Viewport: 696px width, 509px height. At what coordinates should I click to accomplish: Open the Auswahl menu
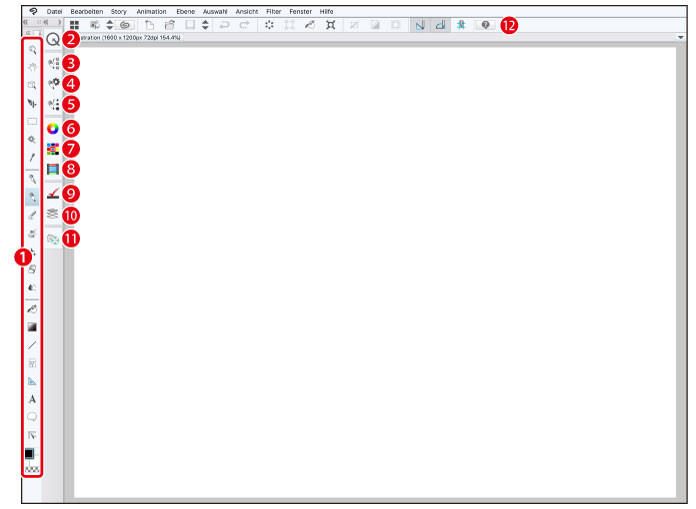coord(215,12)
